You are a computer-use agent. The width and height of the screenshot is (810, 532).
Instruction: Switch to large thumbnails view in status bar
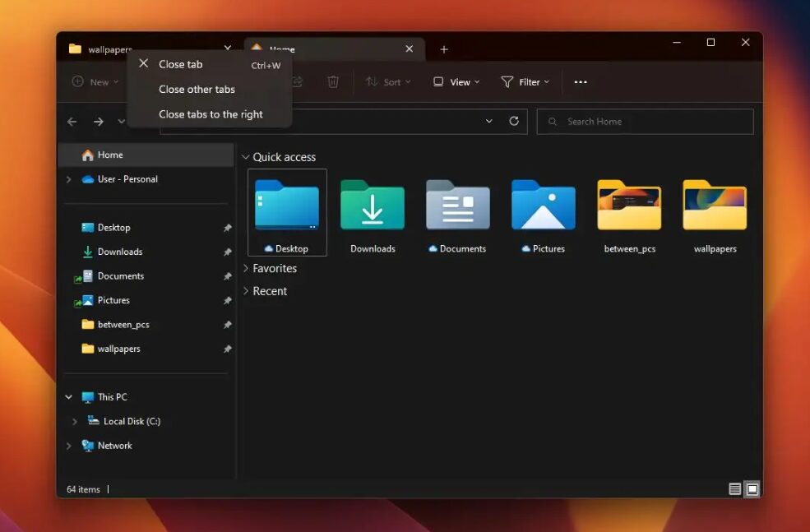point(752,489)
